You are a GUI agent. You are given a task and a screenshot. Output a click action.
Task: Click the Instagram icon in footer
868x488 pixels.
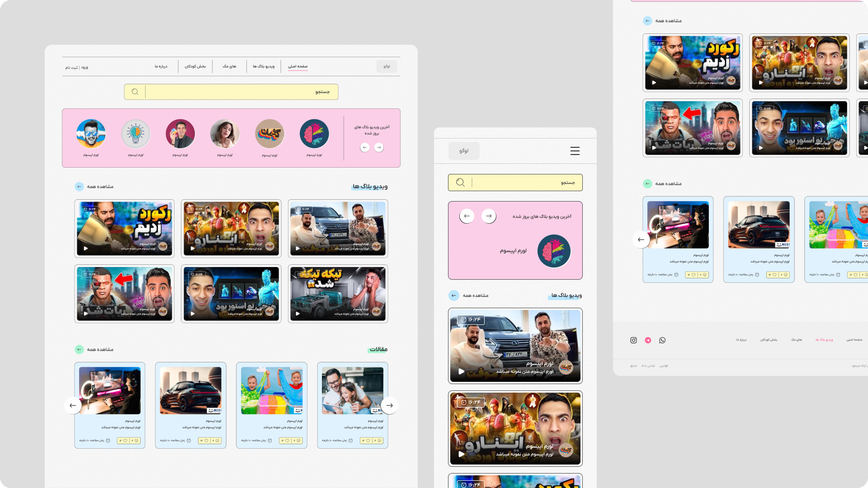[x=633, y=340]
